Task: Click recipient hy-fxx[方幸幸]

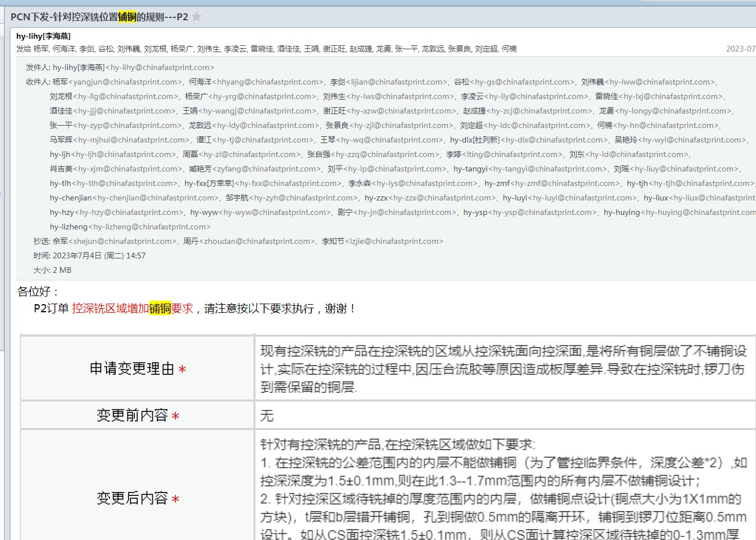Action: point(209,183)
